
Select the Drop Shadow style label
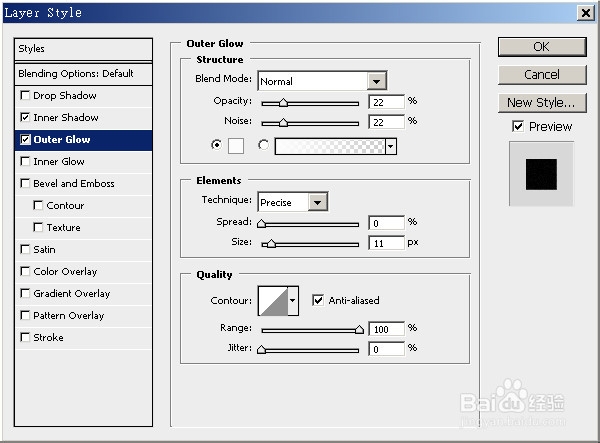pyautogui.click(x=65, y=95)
